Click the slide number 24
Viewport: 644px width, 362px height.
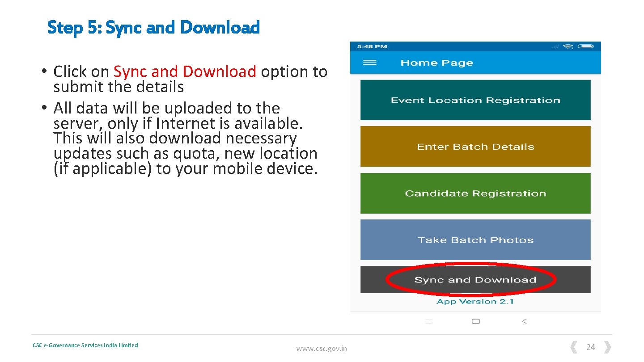[591, 347]
